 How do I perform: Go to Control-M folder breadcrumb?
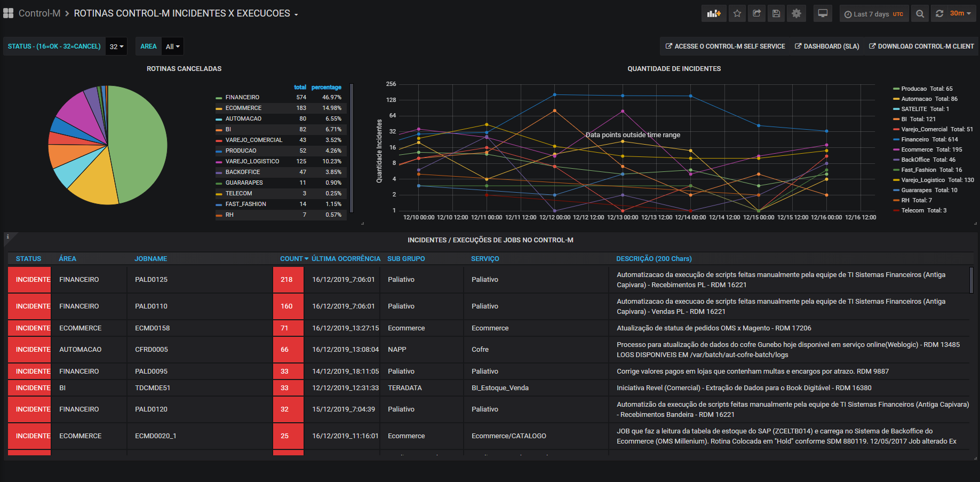coord(39,13)
